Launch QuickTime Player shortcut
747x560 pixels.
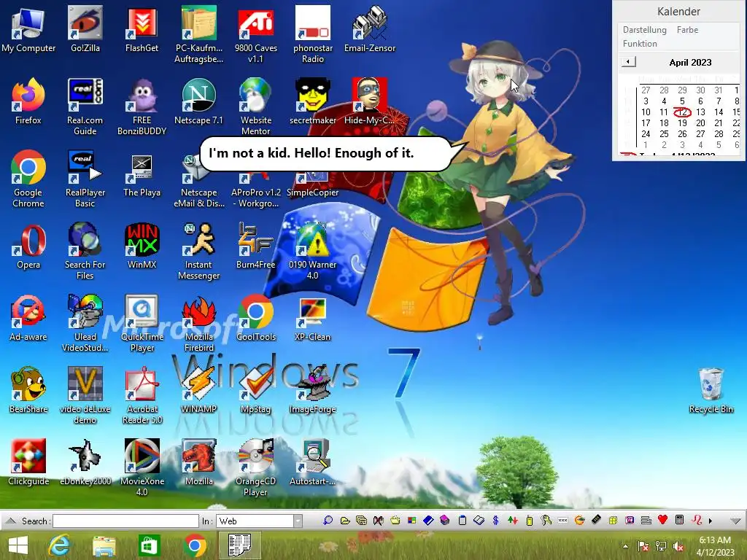[142, 324]
